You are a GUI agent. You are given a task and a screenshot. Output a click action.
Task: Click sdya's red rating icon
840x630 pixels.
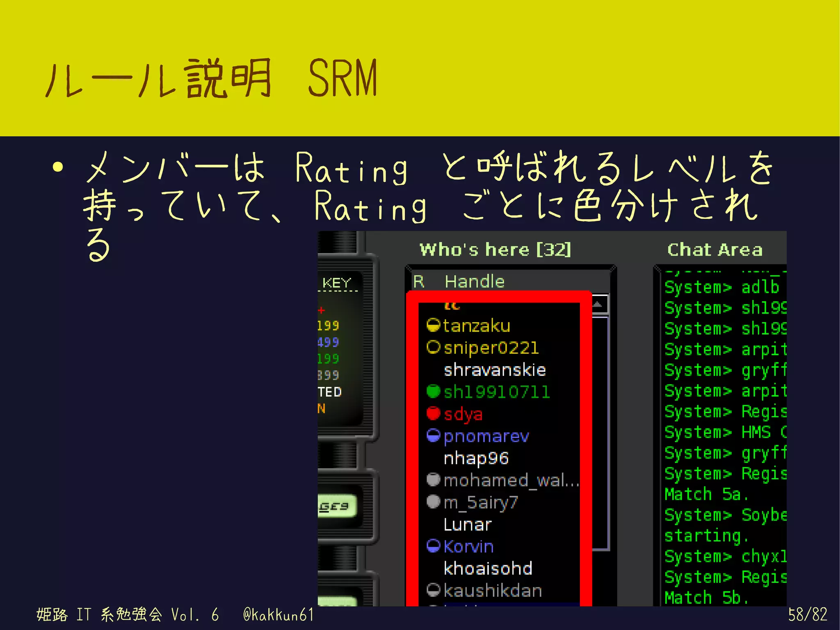pos(433,413)
